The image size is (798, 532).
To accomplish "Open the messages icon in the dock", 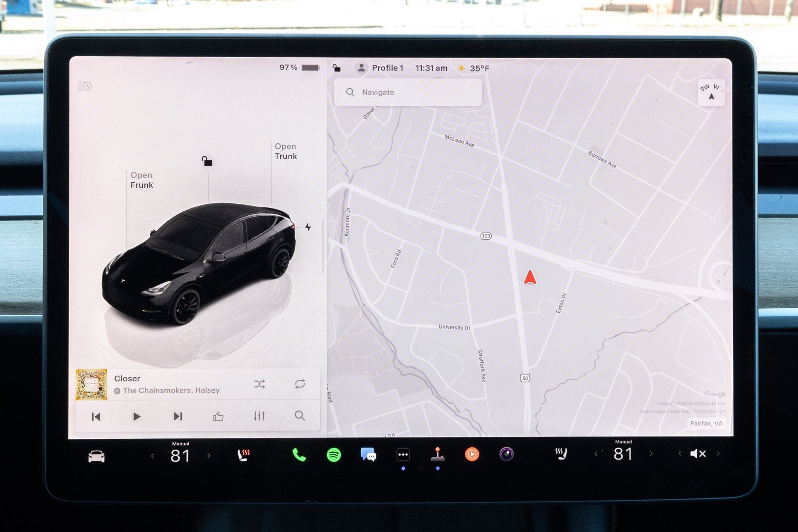I will 369,454.
